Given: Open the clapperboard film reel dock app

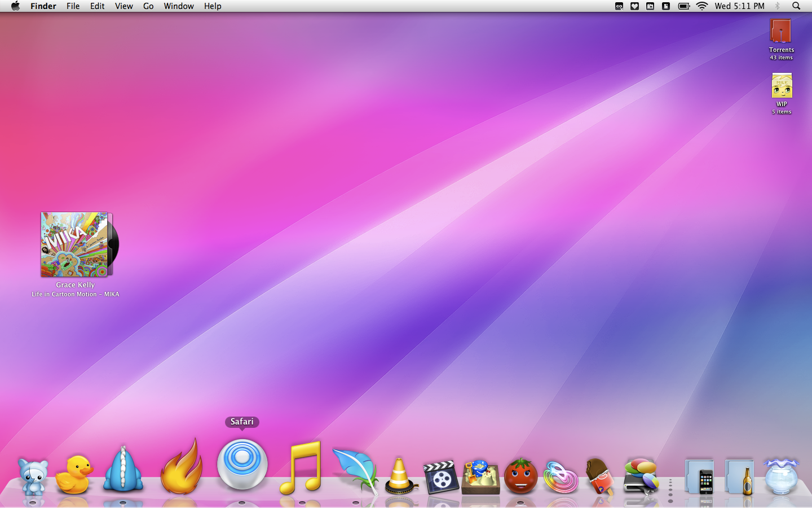Looking at the screenshot, I should pyautogui.click(x=440, y=477).
